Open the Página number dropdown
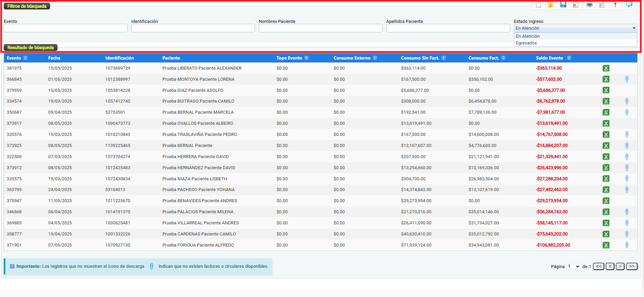 (574, 266)
